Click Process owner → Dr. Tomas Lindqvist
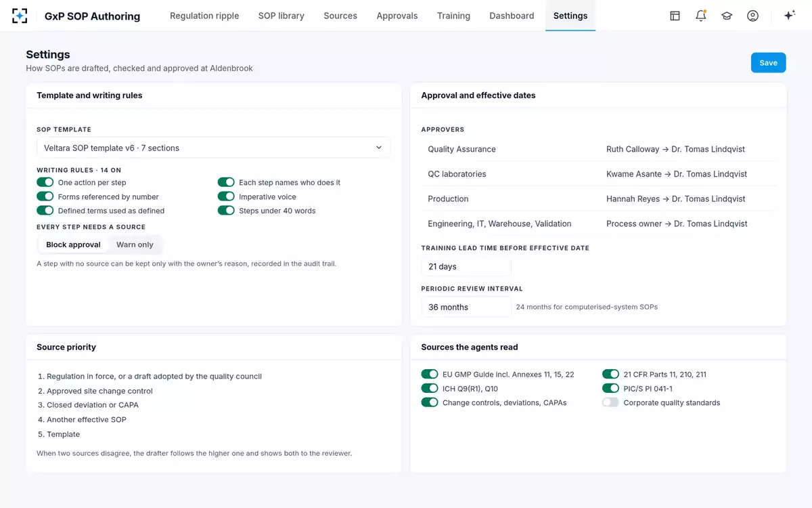The image size is (812, 508). (677, 224)
